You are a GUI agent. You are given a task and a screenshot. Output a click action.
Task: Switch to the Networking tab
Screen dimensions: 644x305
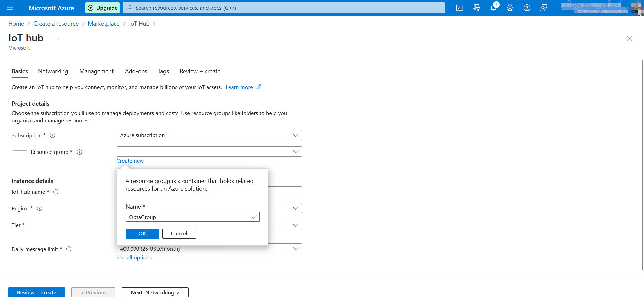pos(53,71)
